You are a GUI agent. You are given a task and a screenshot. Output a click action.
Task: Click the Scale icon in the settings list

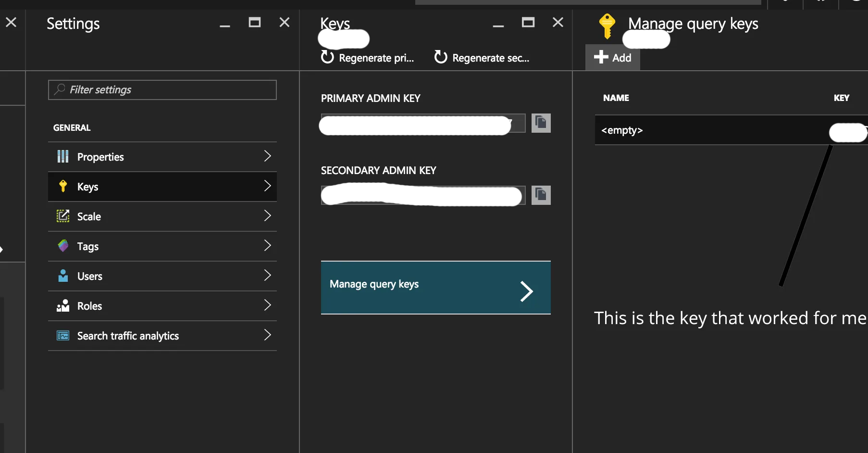(63, 216)
